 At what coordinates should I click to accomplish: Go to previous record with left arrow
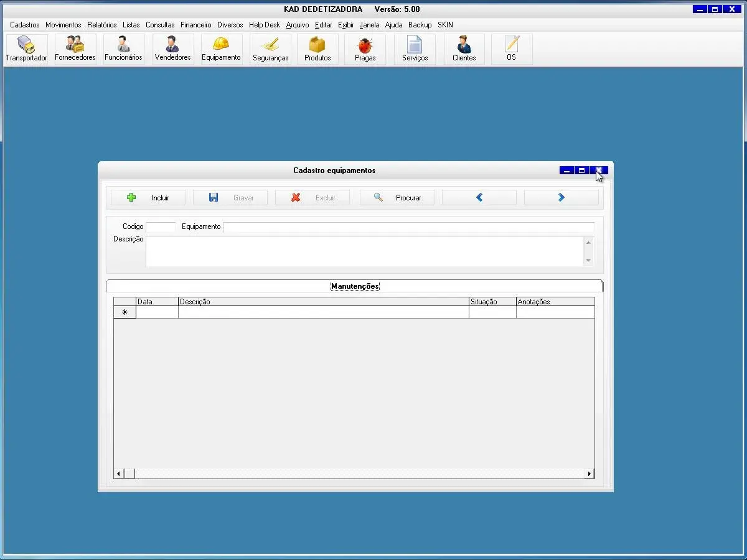[x=479, y=197]
